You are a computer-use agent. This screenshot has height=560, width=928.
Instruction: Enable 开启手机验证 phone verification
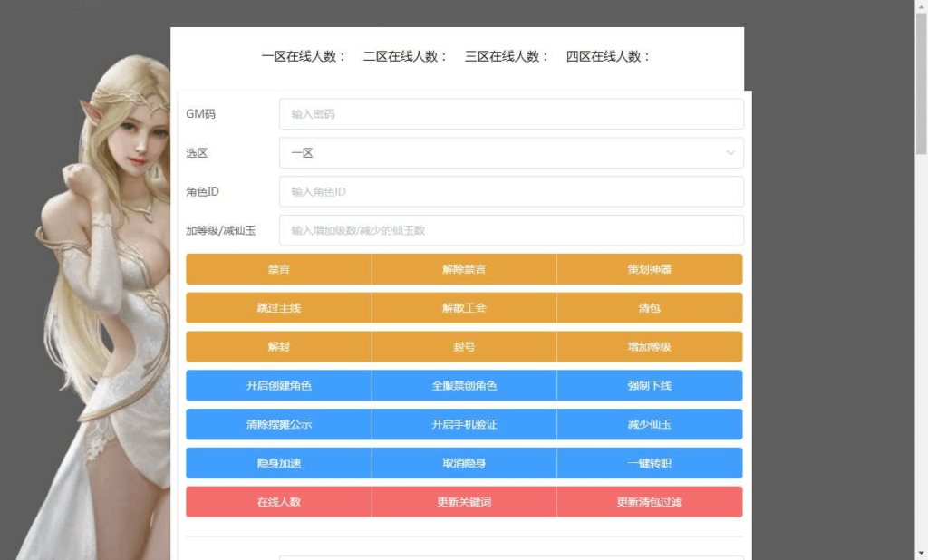(464, 424)
